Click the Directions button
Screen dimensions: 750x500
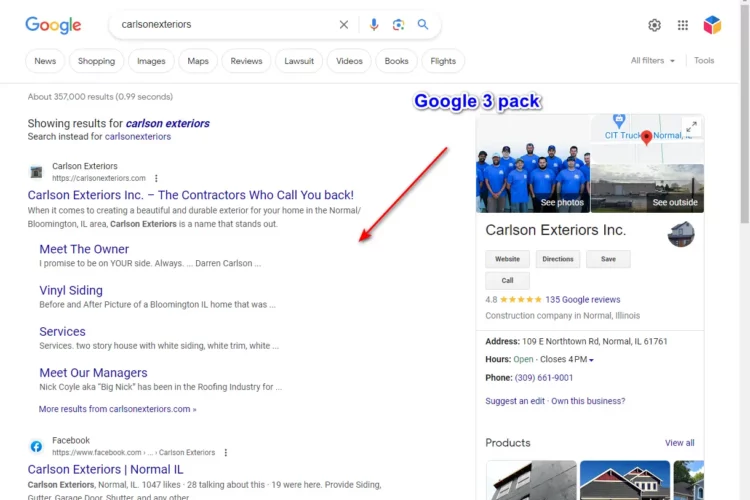(558, 259)
